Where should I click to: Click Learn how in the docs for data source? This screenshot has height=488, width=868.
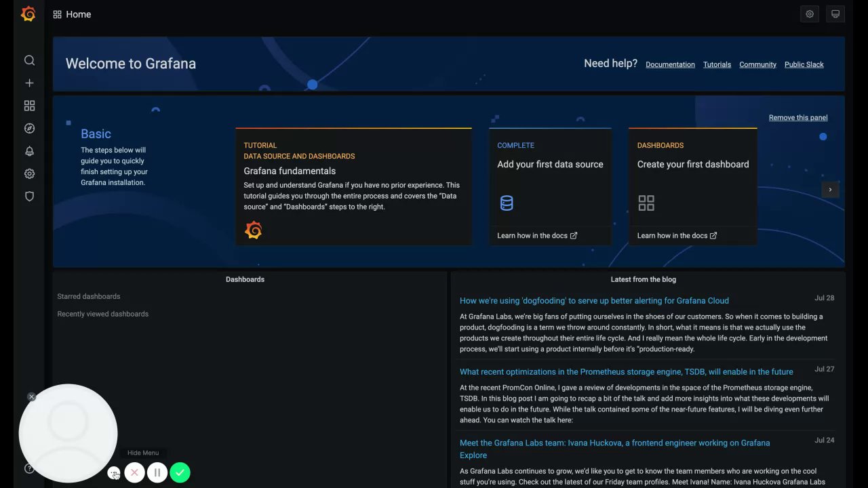click(537, 235)
